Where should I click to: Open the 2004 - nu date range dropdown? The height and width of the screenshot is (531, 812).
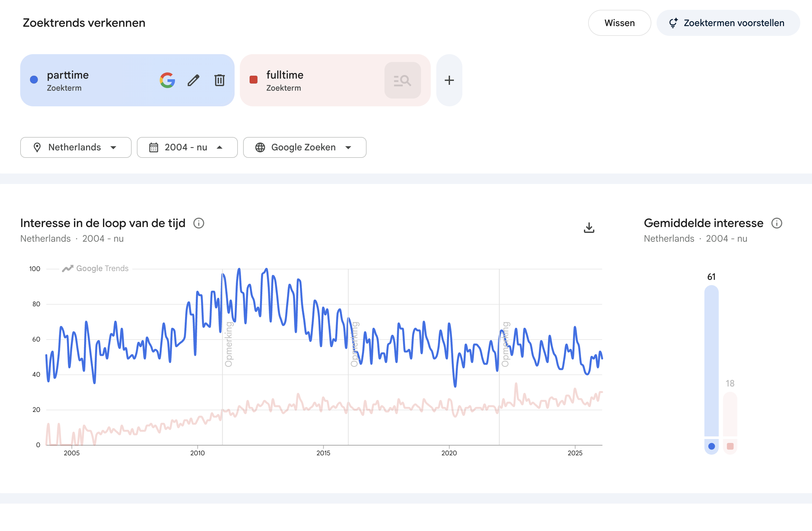click(187, 147)
